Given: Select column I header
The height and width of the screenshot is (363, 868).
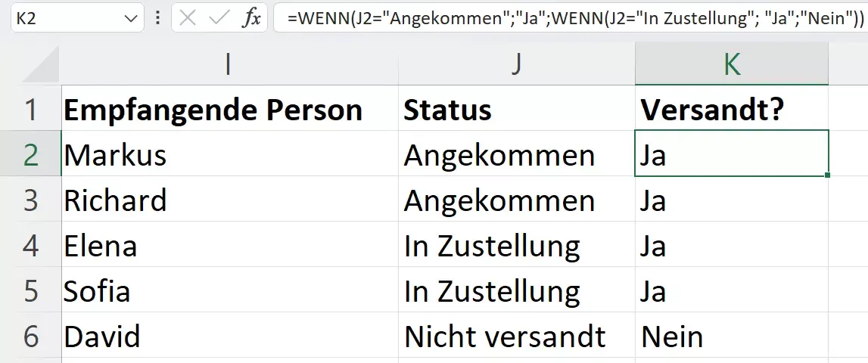Looking at the screenshot, I should point(229,66).
